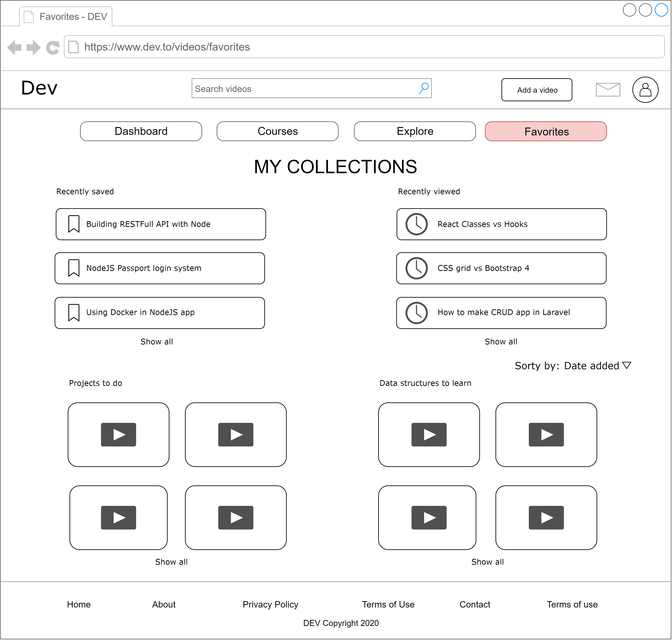Click the browser reload icon
Viewport: 672px width, 640px height.
[x=53, y=47]
